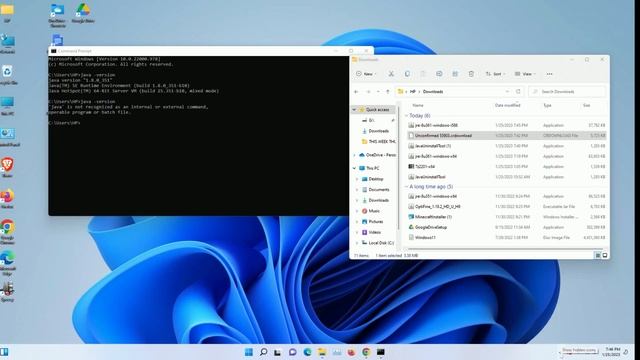
Task: Click the Forward arrow in Explorer navigation
Action: click(x=368, y=92)
